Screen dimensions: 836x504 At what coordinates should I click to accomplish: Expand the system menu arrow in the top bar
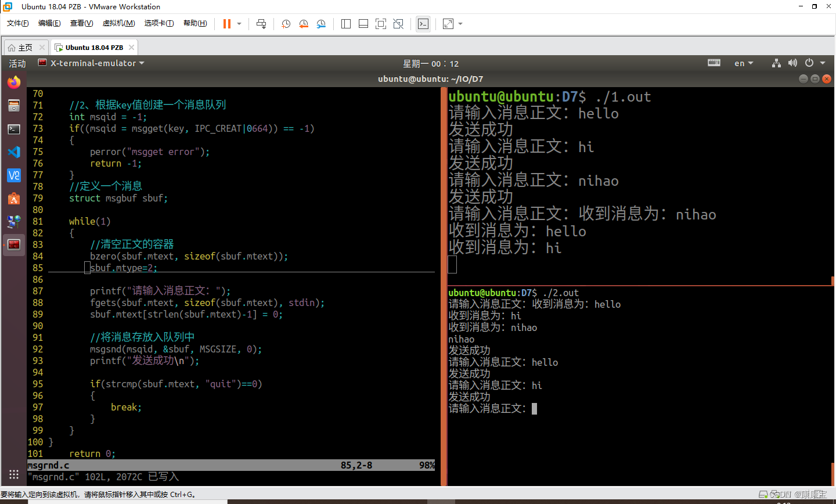pos(823,63)
